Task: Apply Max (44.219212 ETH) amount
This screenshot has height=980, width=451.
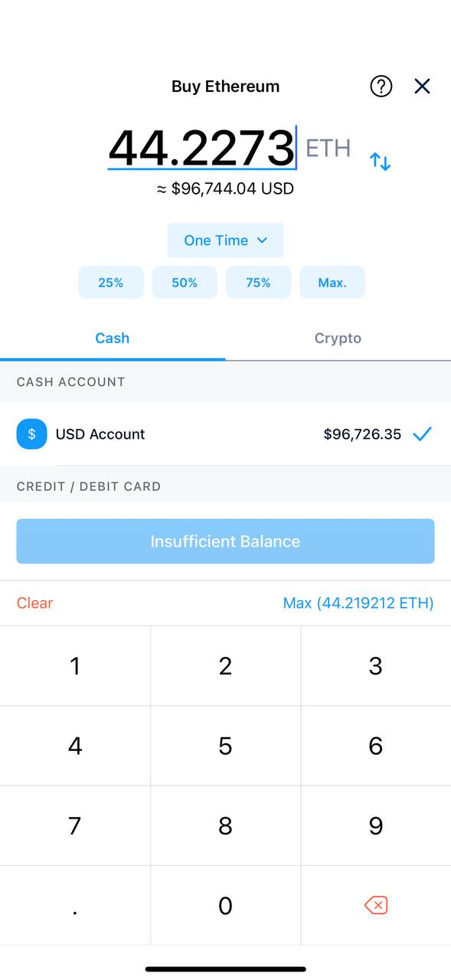Action: [x=358, y=603]
